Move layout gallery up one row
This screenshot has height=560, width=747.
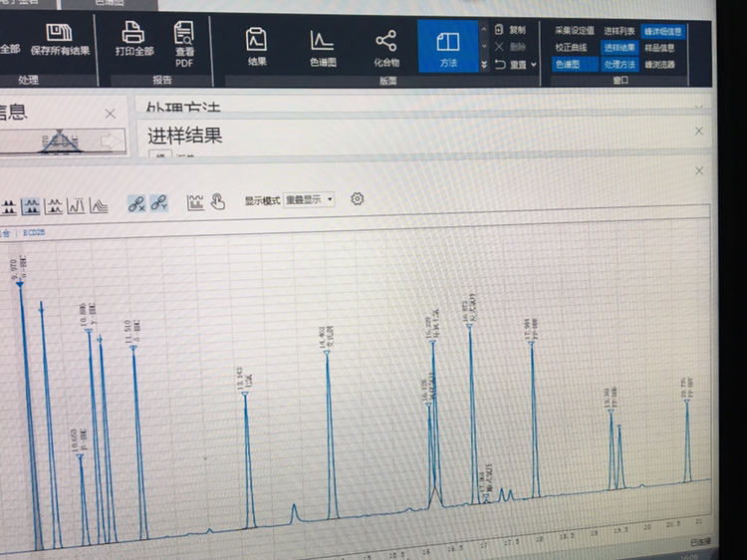[x=484, y=30]
